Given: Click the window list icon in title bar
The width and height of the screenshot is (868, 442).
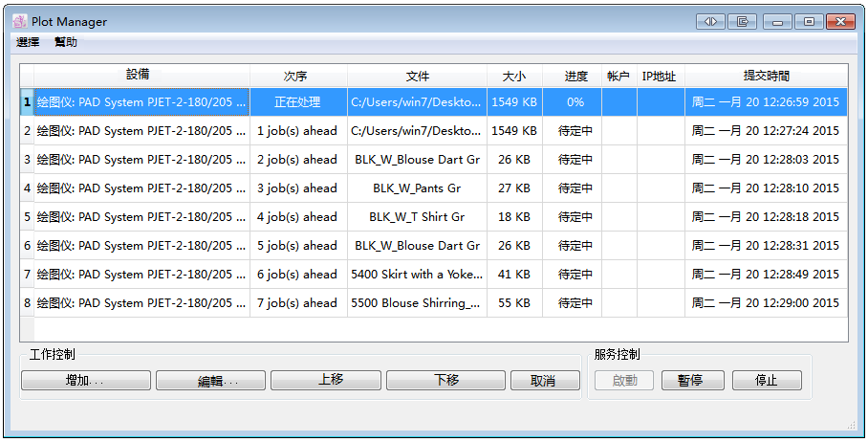Looking at the screenshot, I should coord(742,22).
